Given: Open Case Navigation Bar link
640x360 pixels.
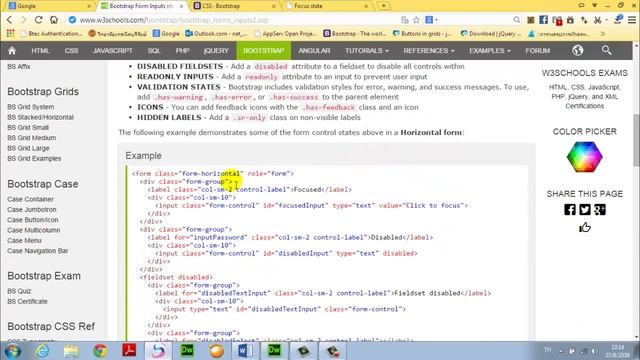Looking at the screenshot, I should (x=38, y=251).
